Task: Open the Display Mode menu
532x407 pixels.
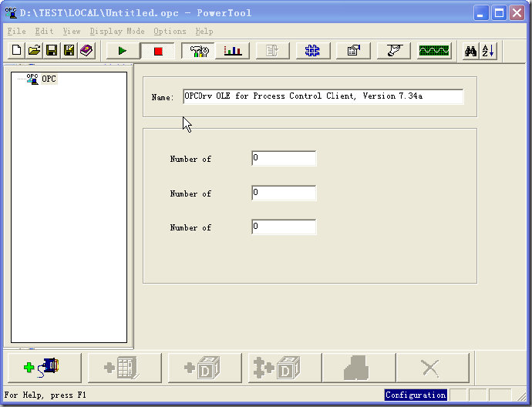Action: click(x=117, y=31)
